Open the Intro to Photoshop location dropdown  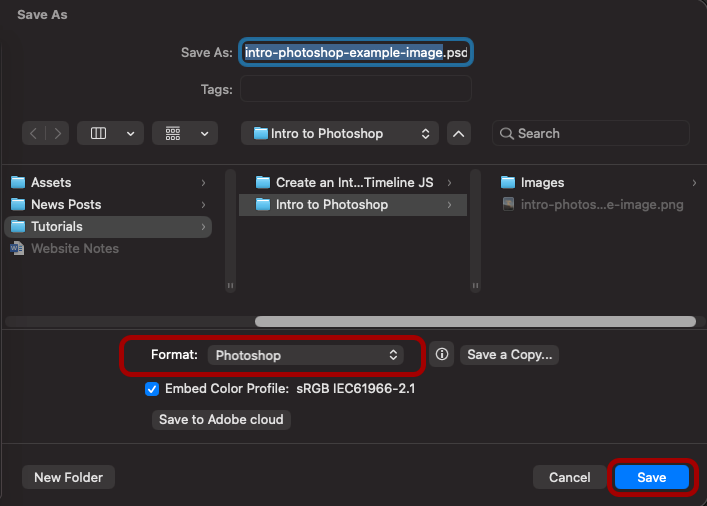click(340, 133)
